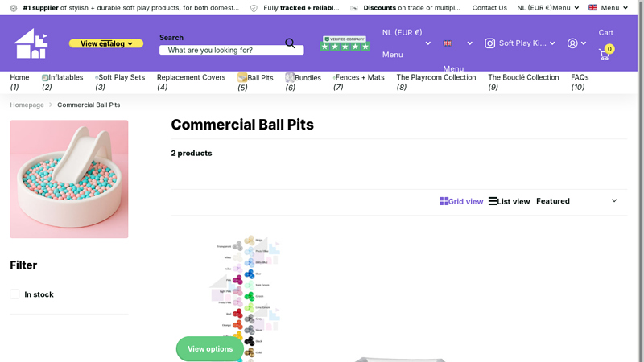The height and width of the screenshot is (362, 644).
Task: Open the verified company star rating badge
Action: pyautogui.click(x=345, y=43)
